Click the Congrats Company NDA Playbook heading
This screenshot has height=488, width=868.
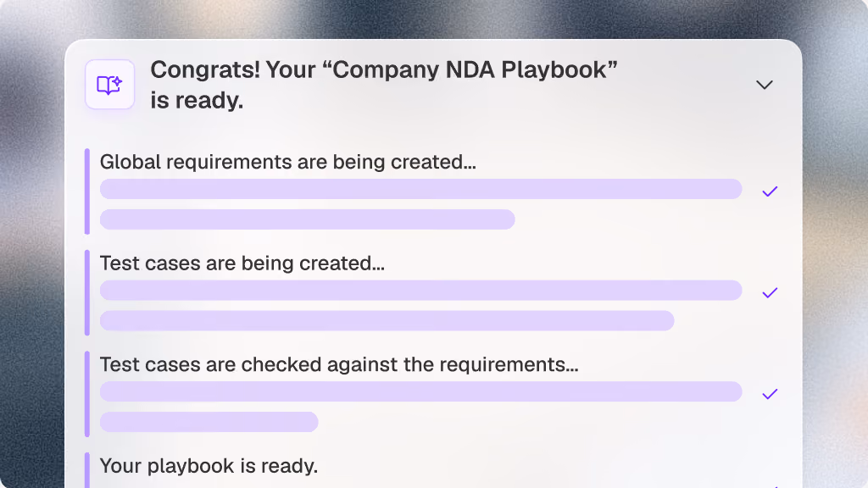pyautogui.click(x=384, y=85)
